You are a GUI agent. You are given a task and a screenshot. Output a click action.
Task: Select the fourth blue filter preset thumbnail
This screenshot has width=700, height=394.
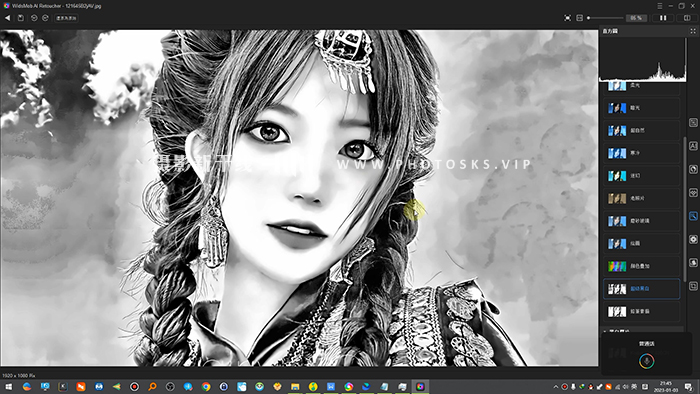[617, 153]
